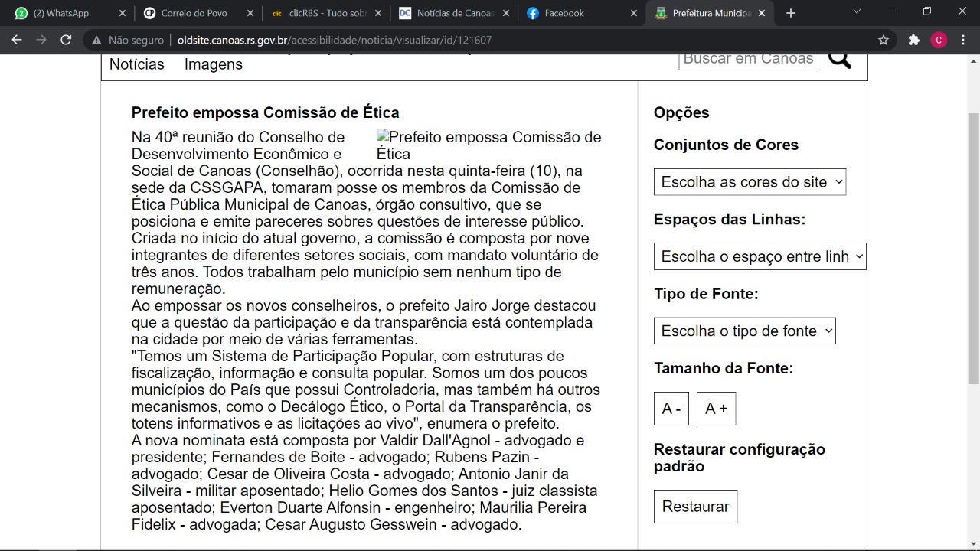The width and height of the screenshot is (980, 551).
Task: Click the browser forward arrow
Action: pyautogui.click(x=41, y=40)
